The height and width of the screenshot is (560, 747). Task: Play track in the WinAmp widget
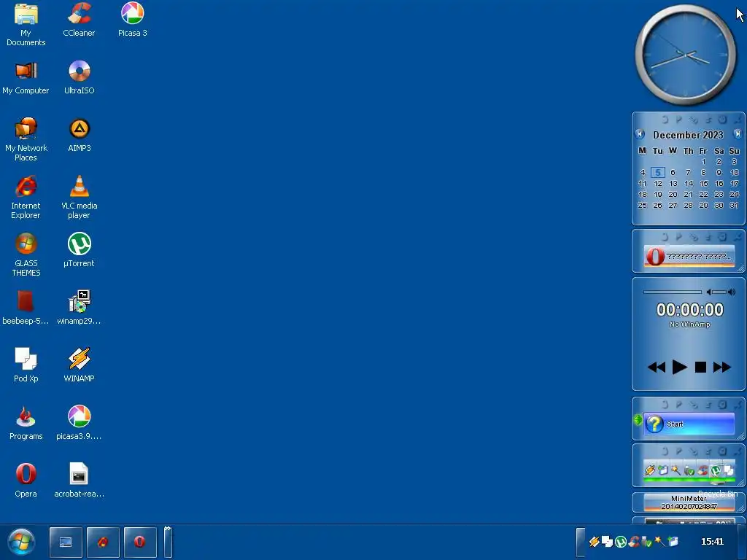[679, 367]
